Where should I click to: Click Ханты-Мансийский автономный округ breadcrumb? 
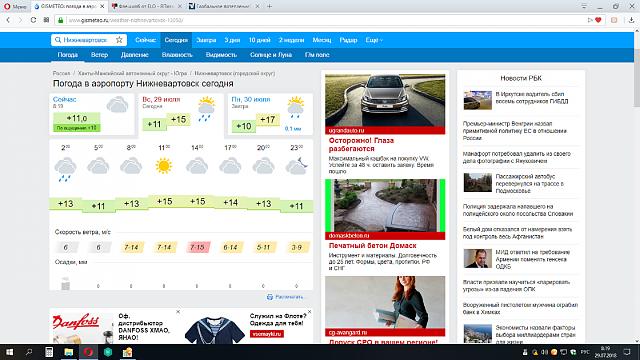coord(132,73)
